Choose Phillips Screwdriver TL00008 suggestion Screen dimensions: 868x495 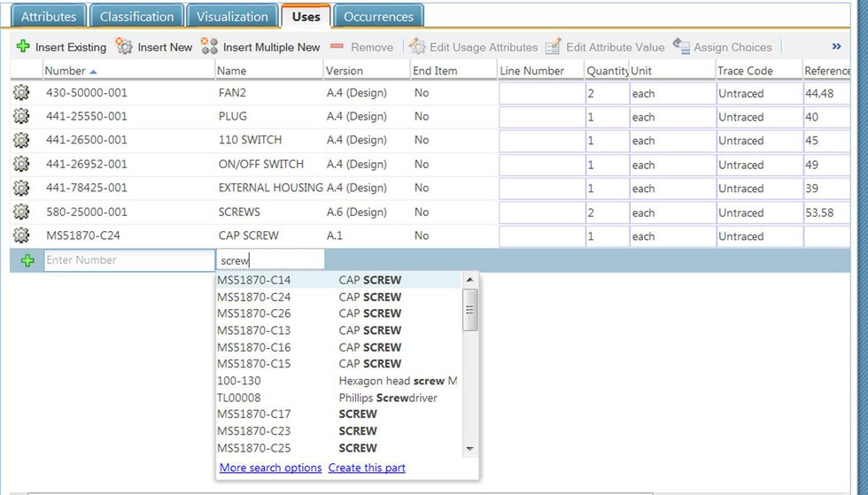(337, 398)
